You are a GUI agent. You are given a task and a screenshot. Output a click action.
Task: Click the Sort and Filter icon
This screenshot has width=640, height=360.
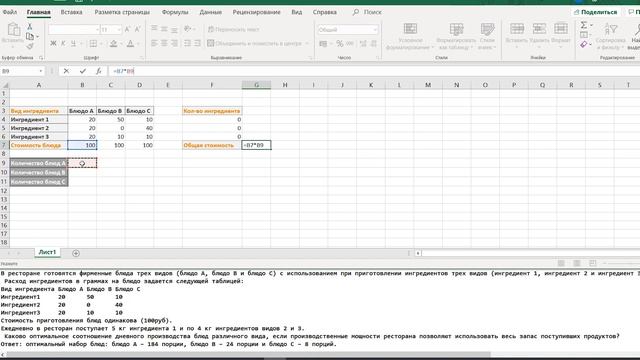tap(610, 29)
